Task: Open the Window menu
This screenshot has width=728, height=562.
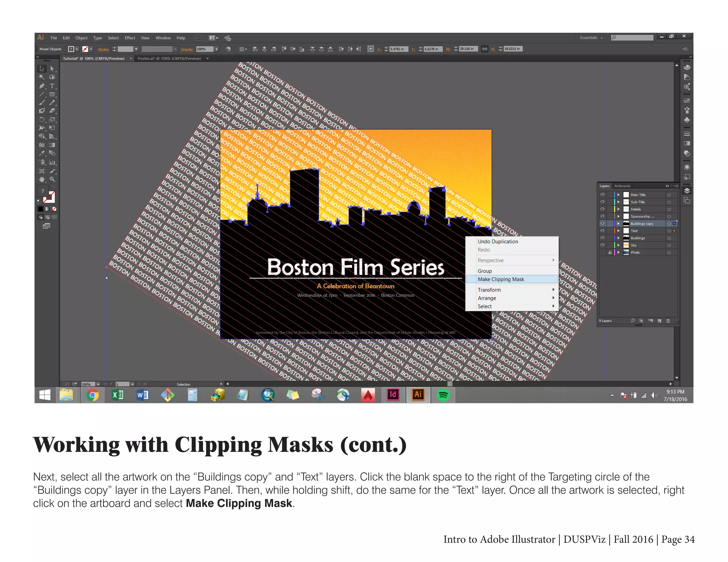Action: (163, 38)
